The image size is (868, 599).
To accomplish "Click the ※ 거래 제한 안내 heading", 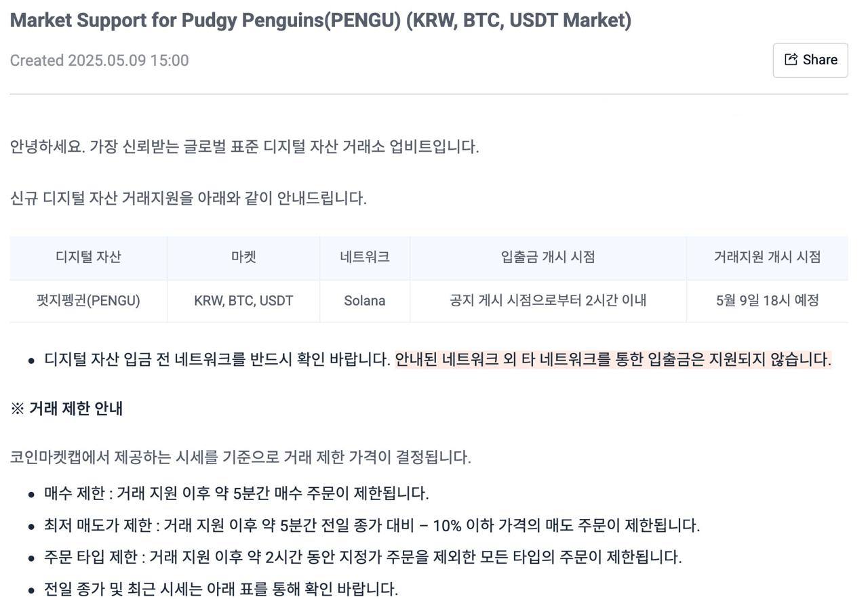I will click(66, 409).
